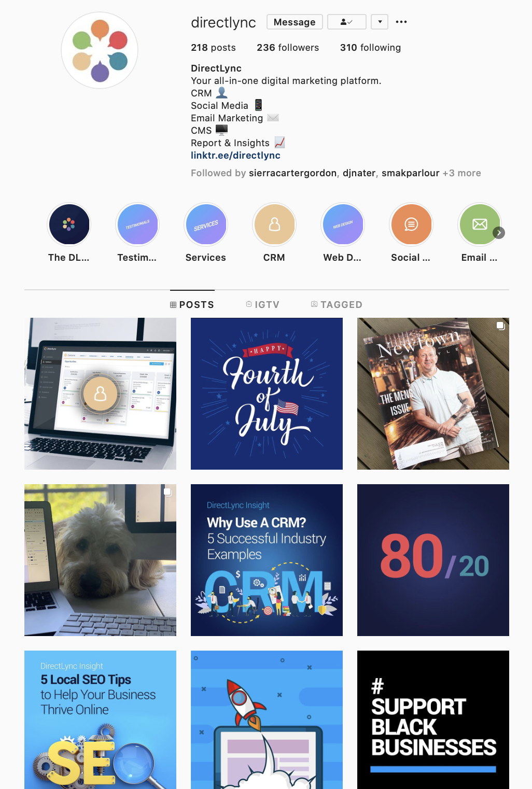Screen dimensions: 532x789
Task: Expand suggested accounts dropdown arrow
Action: tap(380, 22)
